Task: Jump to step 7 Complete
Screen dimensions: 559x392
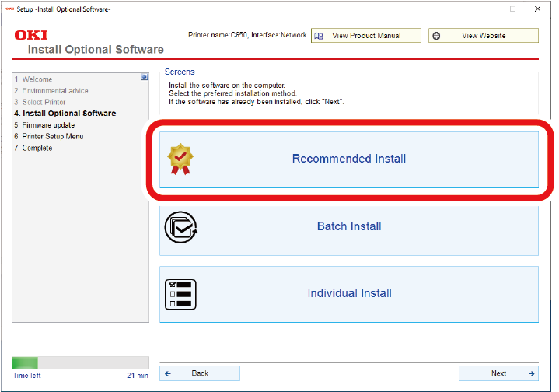Action: click(33, 148)
